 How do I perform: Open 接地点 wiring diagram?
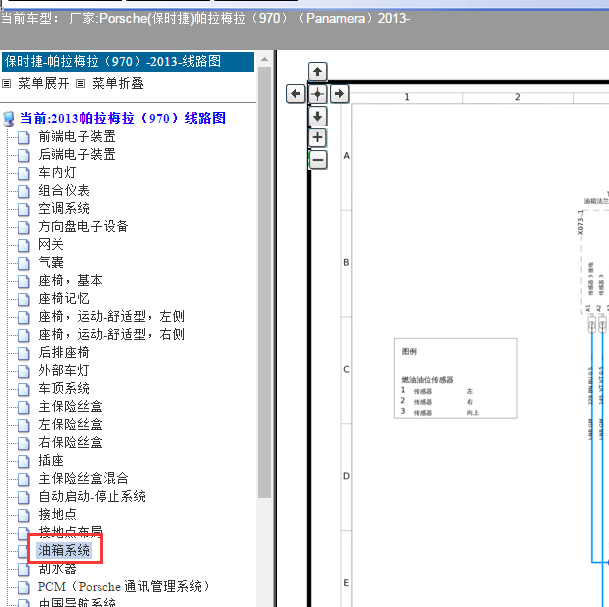click(57, 514)
